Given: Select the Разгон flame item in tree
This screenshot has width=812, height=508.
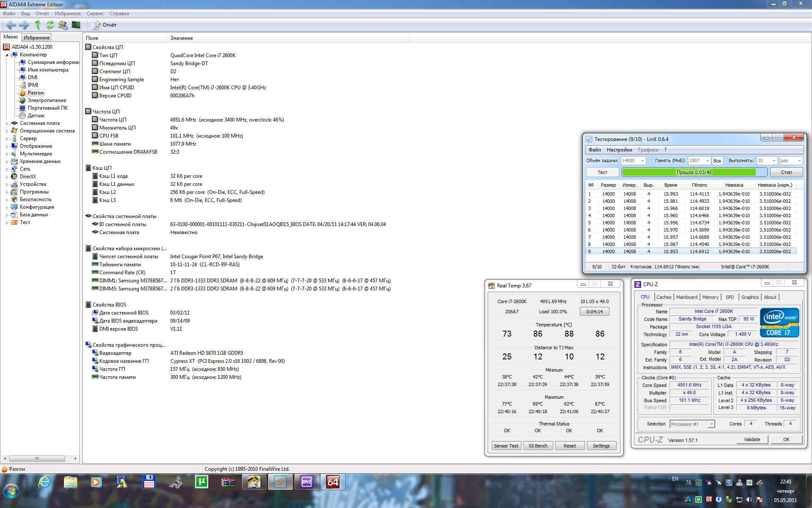Looking at the screenshot, I should click(x=32, y=93).
